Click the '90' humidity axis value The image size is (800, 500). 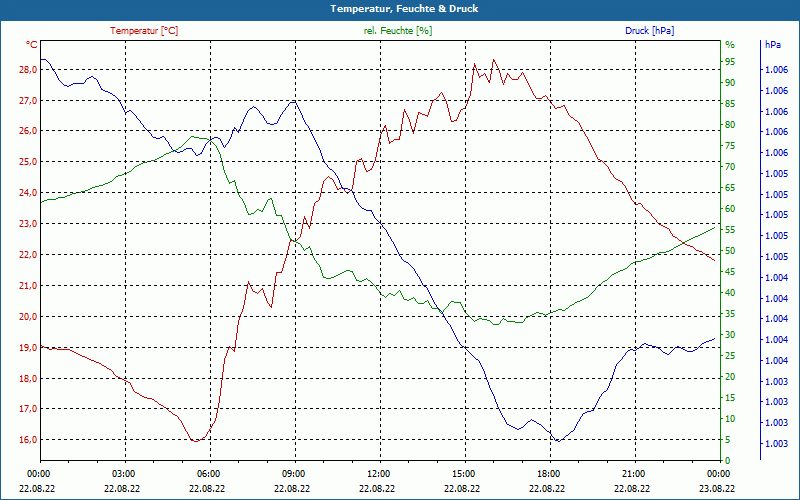(x=730, y=83)
